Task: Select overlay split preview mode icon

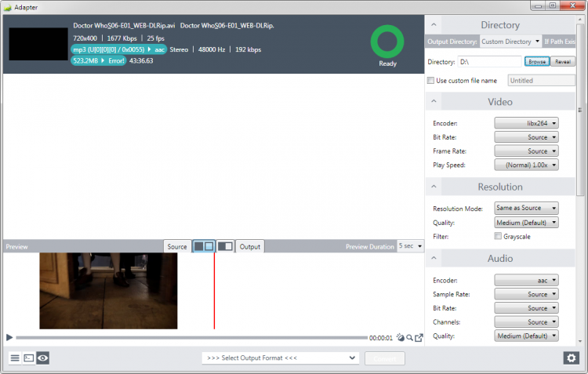Action: click(225, 246)
